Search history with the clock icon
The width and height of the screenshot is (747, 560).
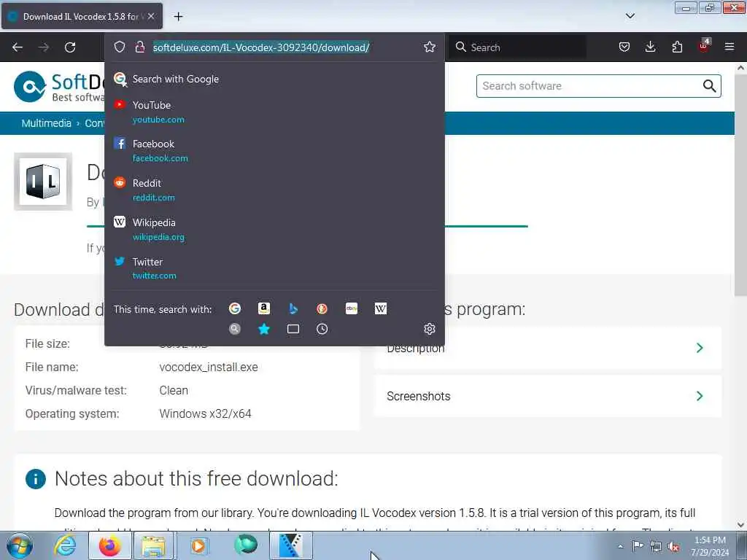[322, 329]
